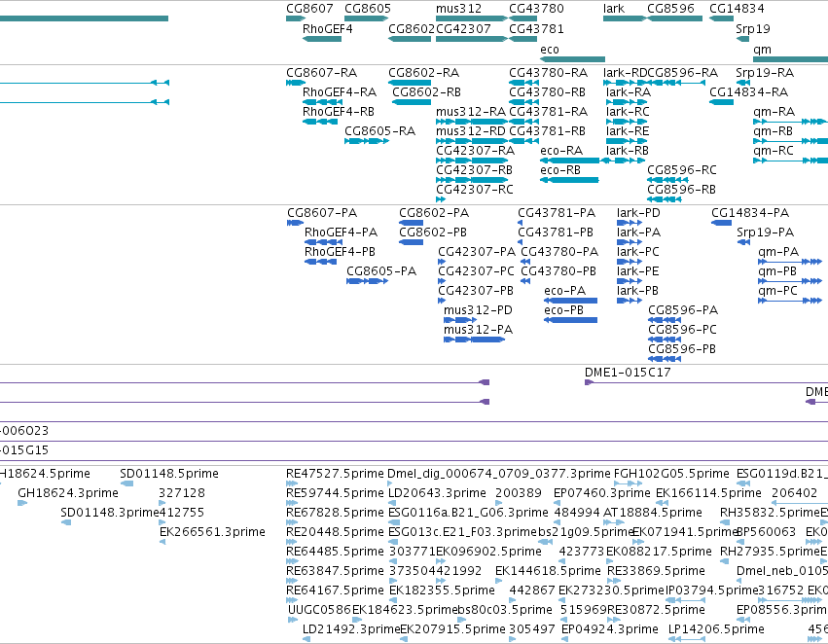828x644 pixels.
Task: Select EST GH18624.3prime
Action: click(x=22, y=503)
